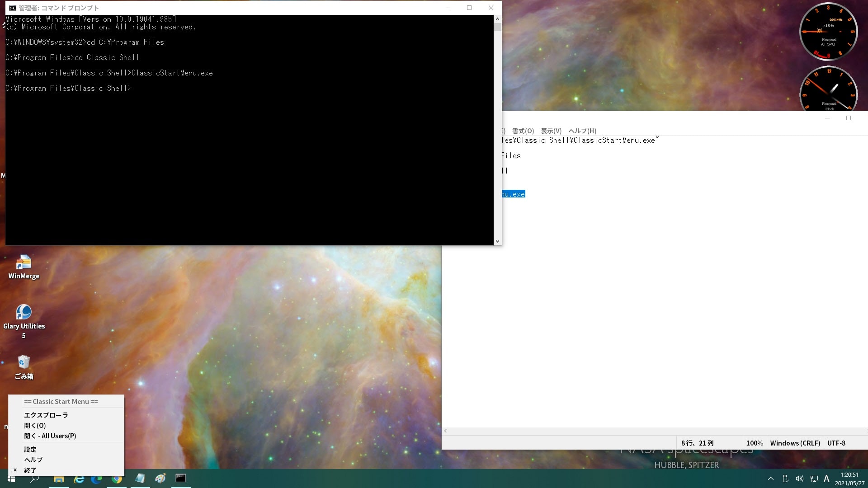Launch Internet Explorer from the taskbar
Screen dimensions: 868x488
click(x=79, y=479)
